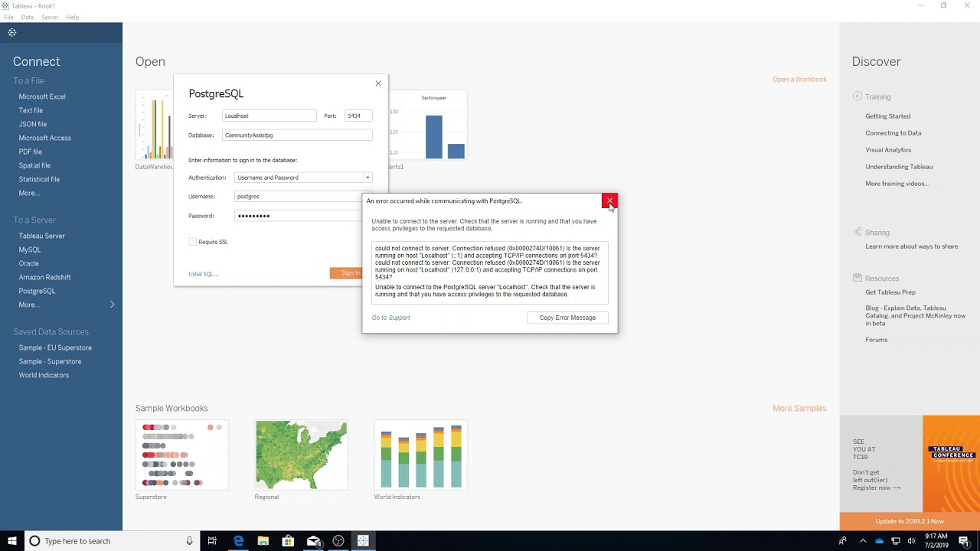The image size is (980, 551).
Task: Click the microphone icon in search box
Action: (189, 541)
